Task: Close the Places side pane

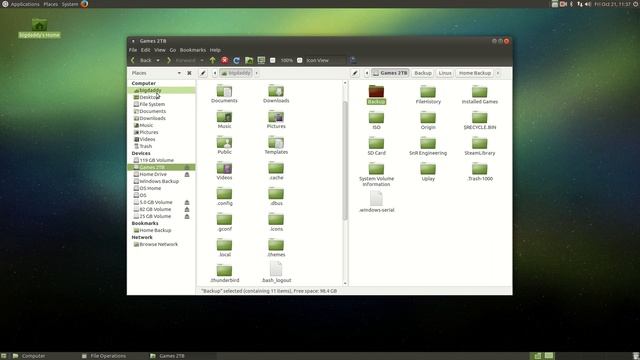Action: [189, 73]
